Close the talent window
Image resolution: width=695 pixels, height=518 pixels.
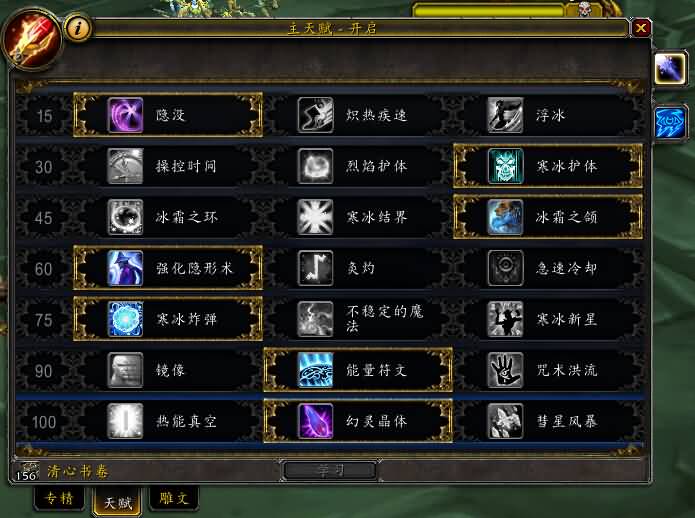point(641,28)
